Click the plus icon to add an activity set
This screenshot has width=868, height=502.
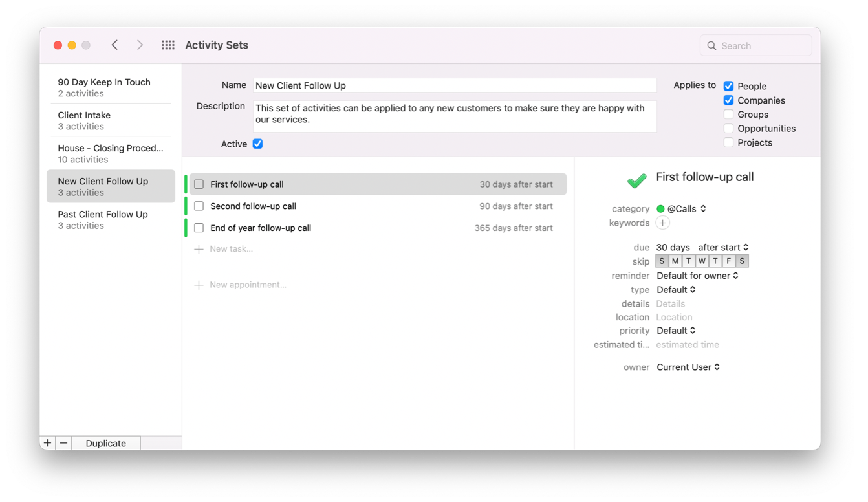(47, 442)
